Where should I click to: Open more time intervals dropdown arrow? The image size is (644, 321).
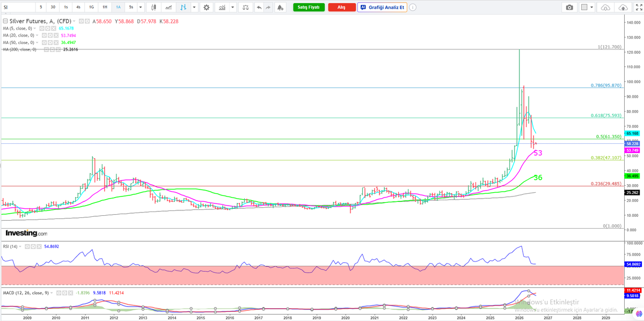click(141, 8)
